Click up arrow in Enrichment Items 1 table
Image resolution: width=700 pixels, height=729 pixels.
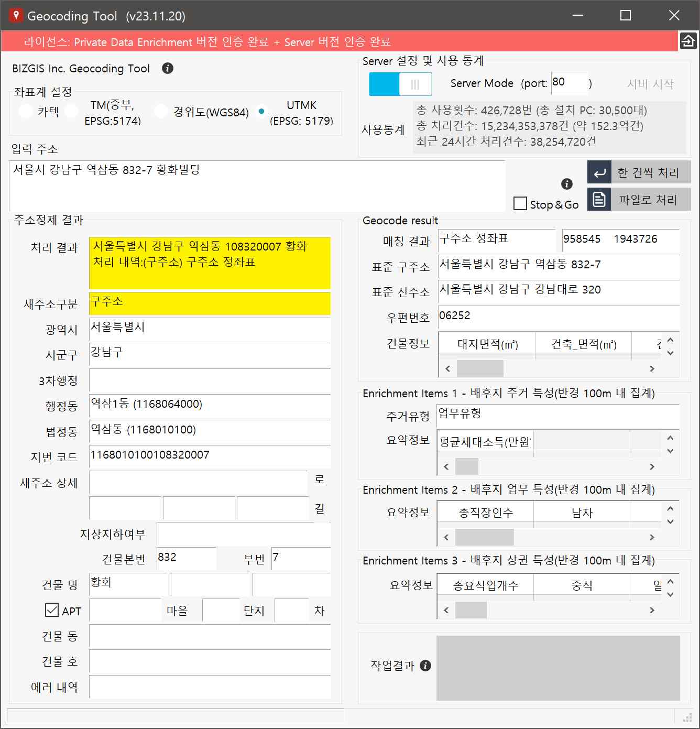[x=671, y=438]
